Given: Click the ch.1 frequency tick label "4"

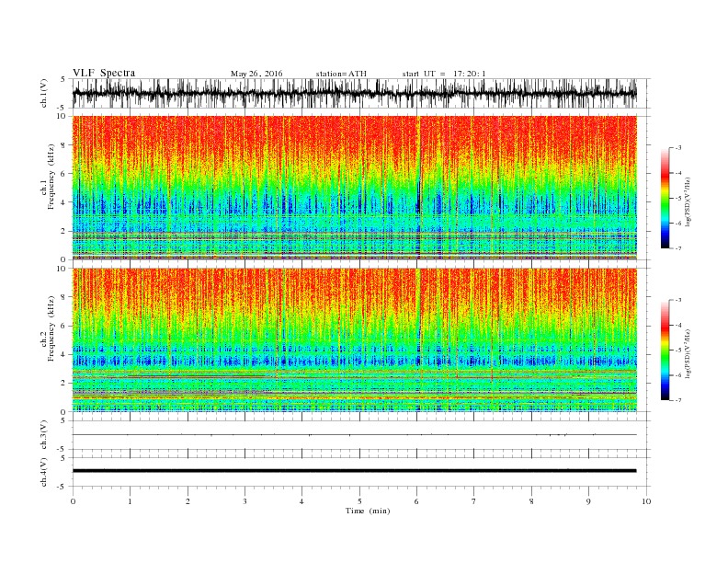Looking at the screenshot, I should [64, 202].
